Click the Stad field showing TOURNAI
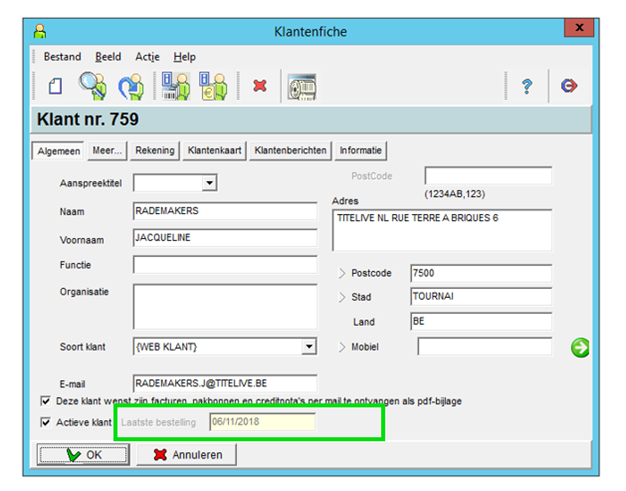Image resolution: width=626 pixels, height=491 pixels. (x=481, y=297)
